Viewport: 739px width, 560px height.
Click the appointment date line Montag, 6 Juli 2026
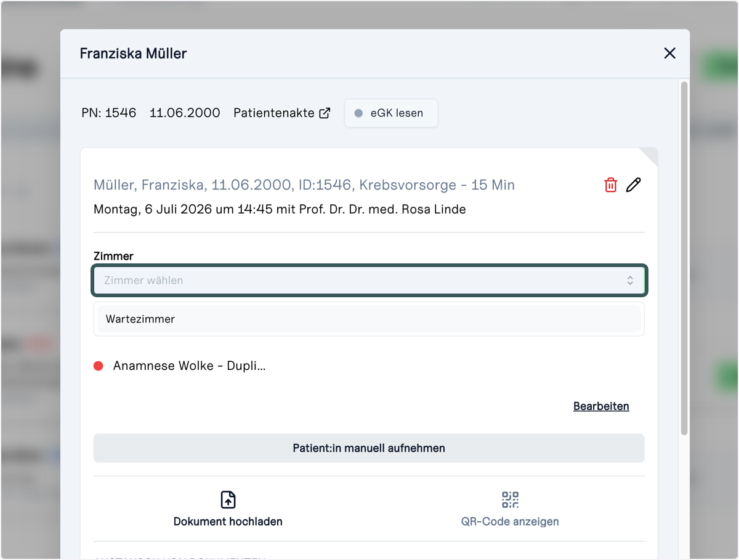tap(280, 209)
